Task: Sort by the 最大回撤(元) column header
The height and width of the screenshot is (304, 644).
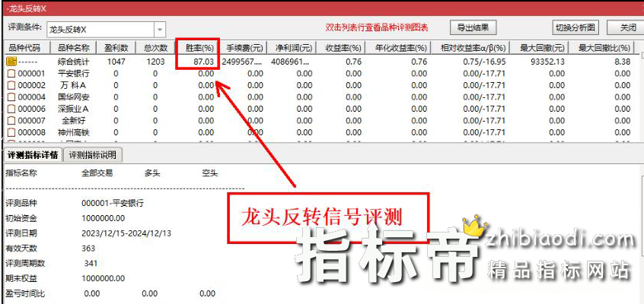Action: (538, 48)
